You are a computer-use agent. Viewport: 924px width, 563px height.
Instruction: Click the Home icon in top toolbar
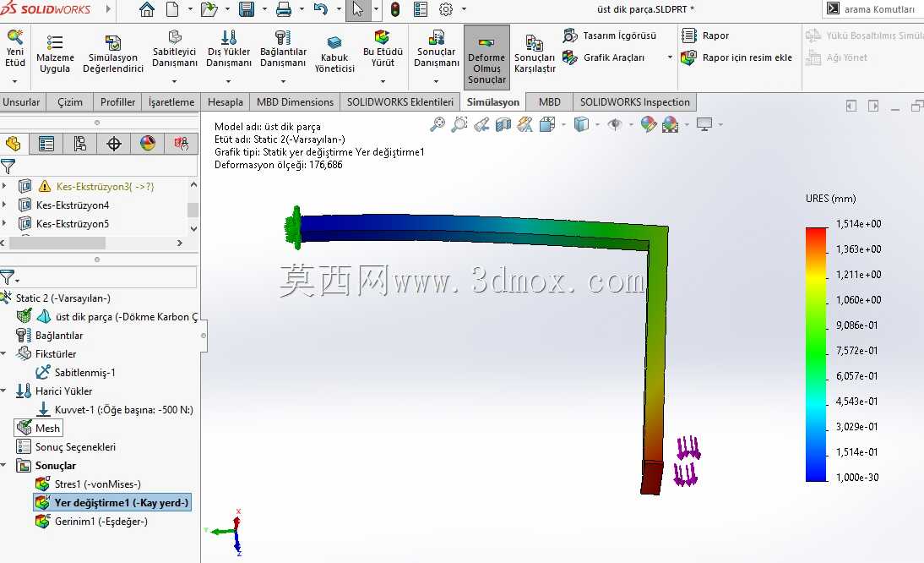point(147,9)
